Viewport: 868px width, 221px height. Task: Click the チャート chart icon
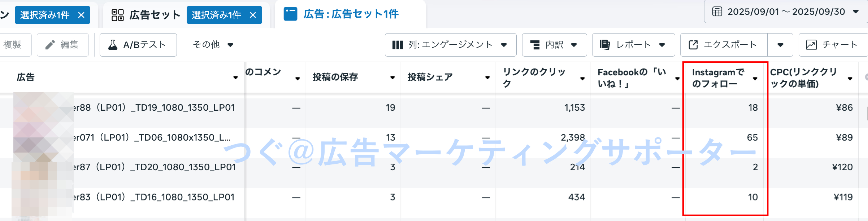[x=811, y=45]
